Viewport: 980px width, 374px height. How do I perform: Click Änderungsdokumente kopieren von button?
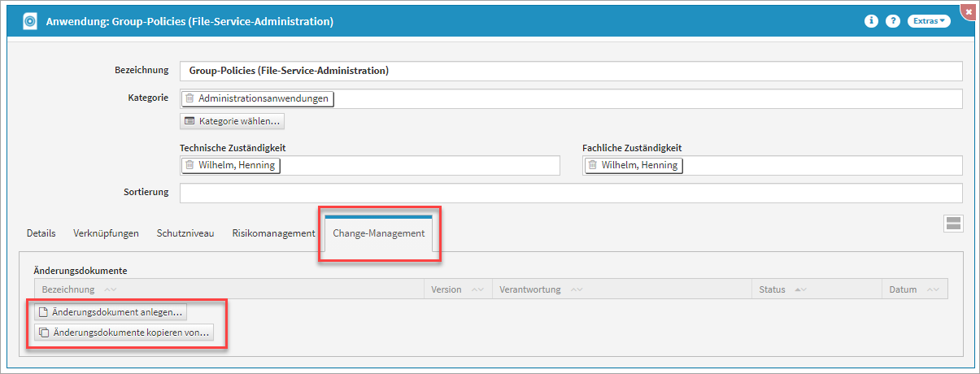pos(124,333)
